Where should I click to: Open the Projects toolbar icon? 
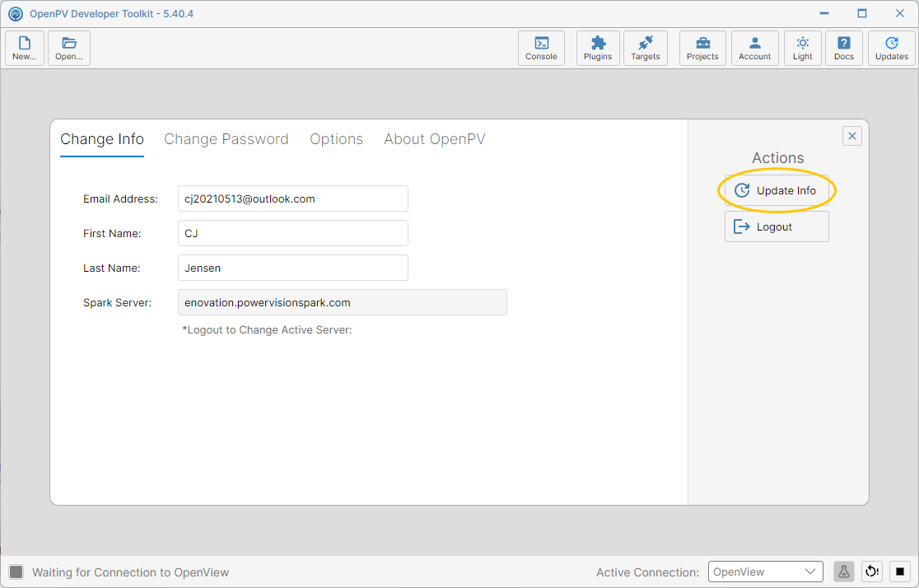pos(702,48)
